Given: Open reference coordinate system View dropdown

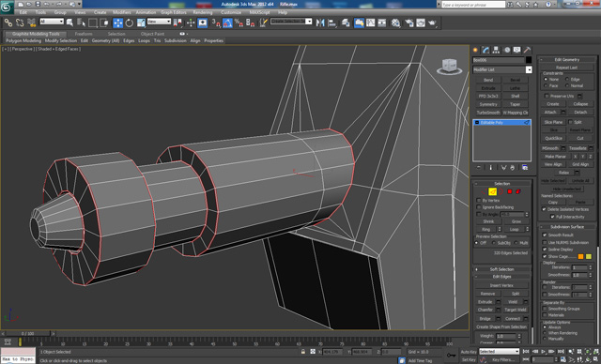Looking at the screenshot, I should (x=159, y=22).
